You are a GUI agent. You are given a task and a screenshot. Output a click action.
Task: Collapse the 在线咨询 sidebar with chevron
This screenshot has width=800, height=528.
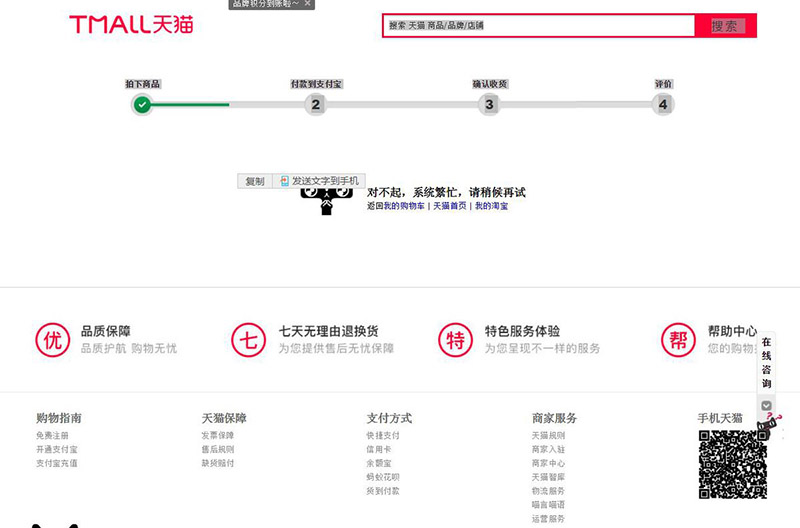tap(766, 405)
